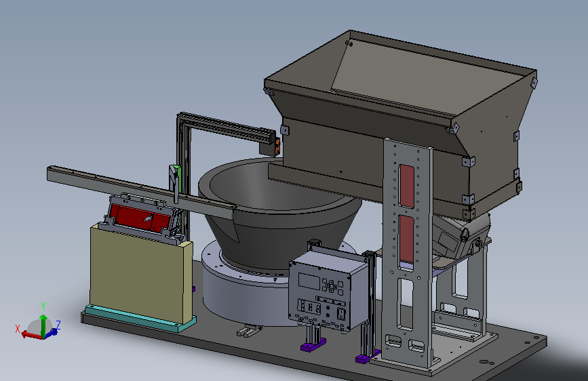
Task: Select the perforated vertical support column
Action: (x=408, y=252)
